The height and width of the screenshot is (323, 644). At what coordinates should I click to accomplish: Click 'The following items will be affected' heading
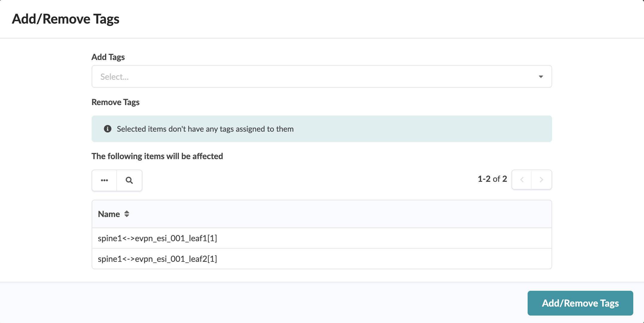point(157,156)
